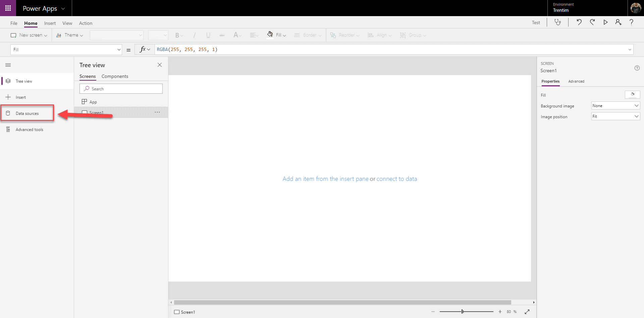Select the Tree view sidebar icon

(x=8, y=81)
